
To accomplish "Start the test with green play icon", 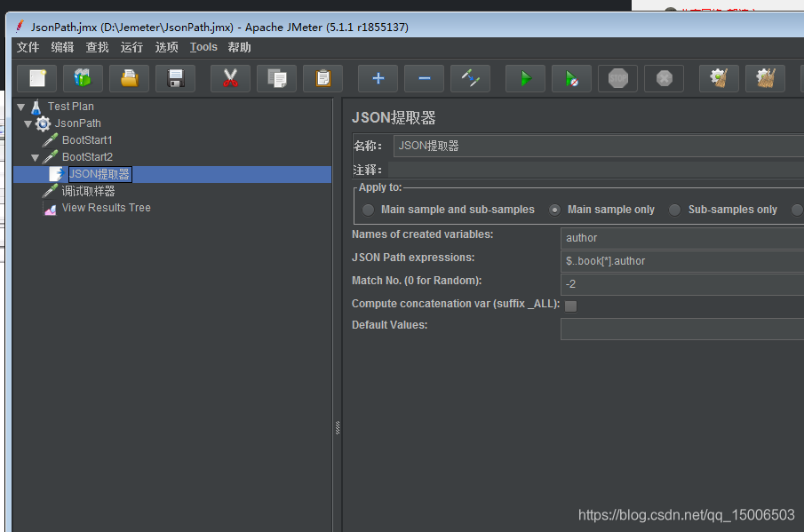I will pyautogui.click(x=526, y=78).
